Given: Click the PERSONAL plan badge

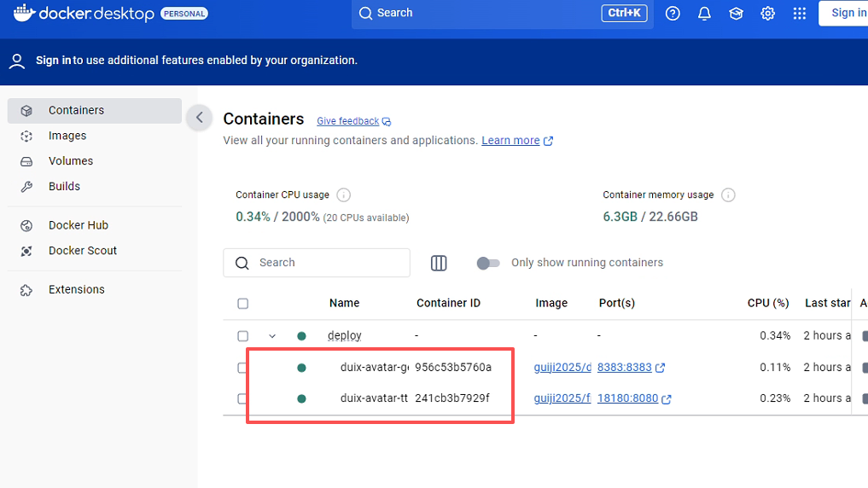Looking at the screenshot, I should tap(184, 14).
